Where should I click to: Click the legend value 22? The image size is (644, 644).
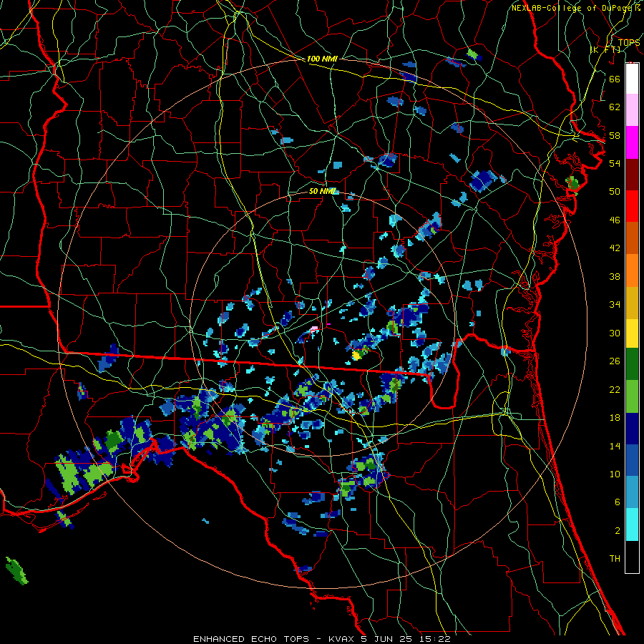pos(615,389)
